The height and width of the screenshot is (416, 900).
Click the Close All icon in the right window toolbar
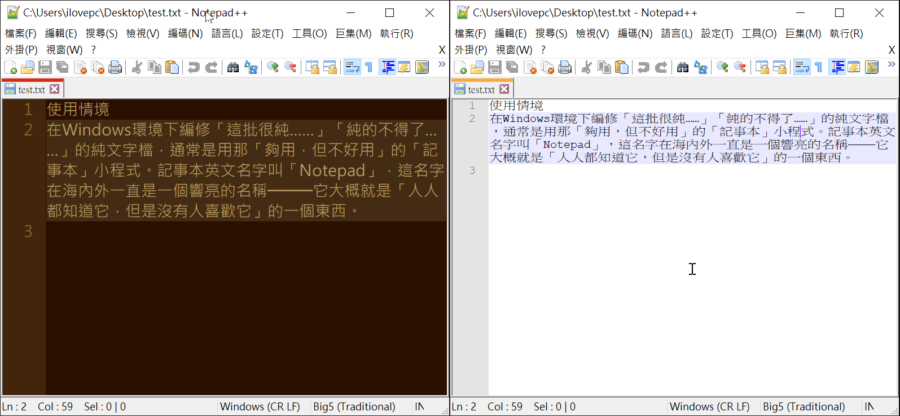pos(548,68)
